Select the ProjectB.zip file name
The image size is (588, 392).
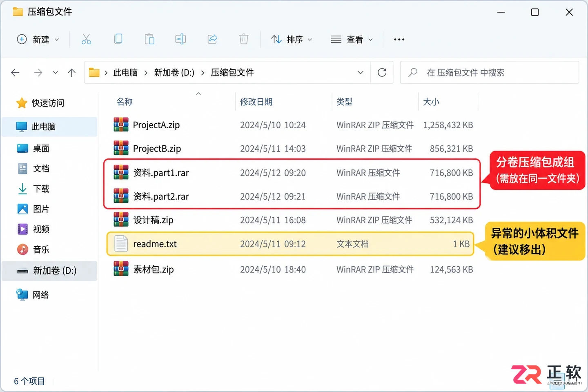157,149
